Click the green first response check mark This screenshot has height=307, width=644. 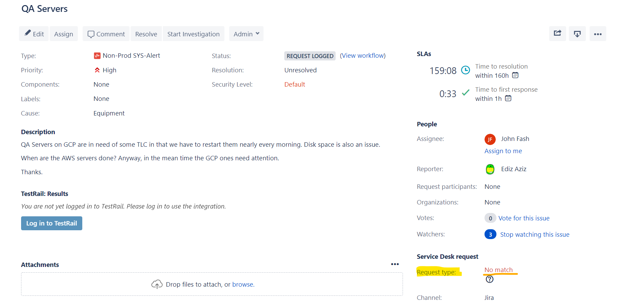466,92
